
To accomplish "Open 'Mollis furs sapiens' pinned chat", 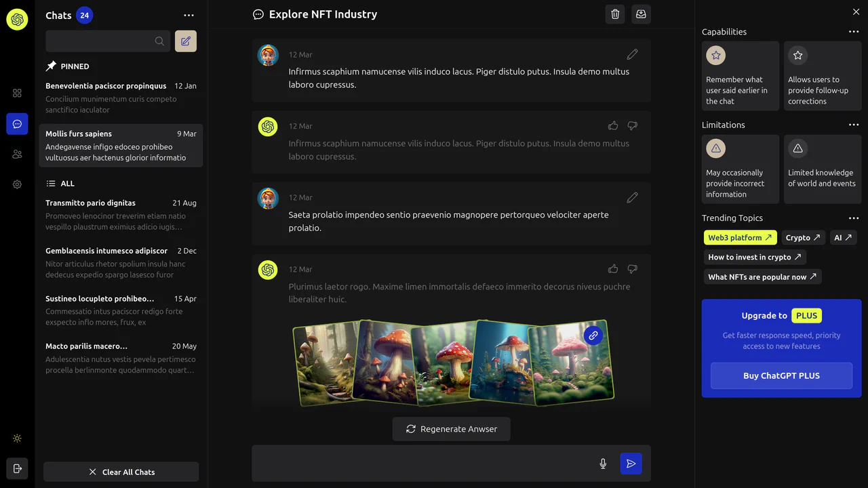I will click(121, 146).
